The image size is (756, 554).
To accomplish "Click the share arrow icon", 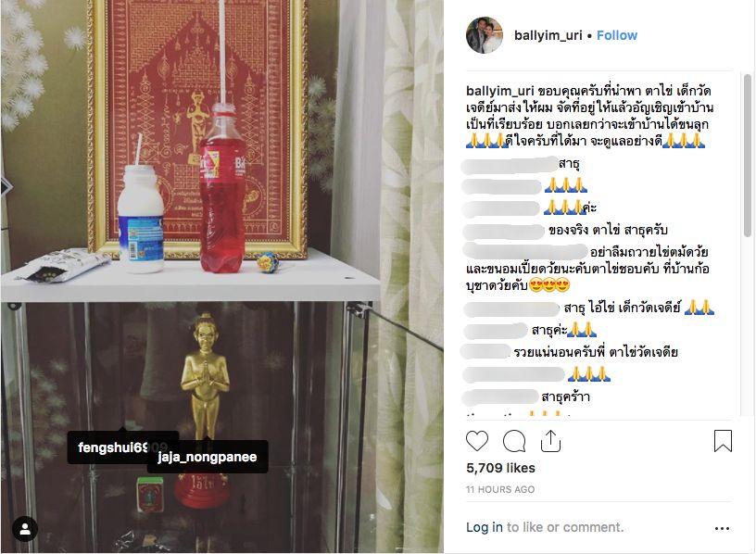I will click(x=550, y=441).
